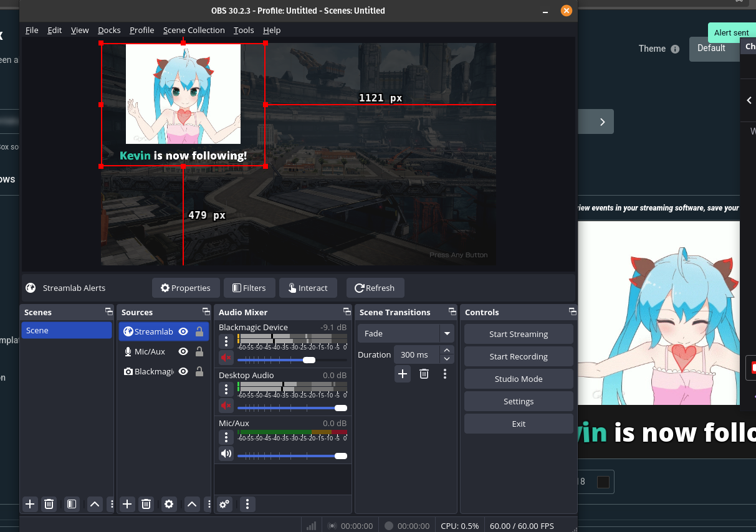The width and height of the screenshot is (756, 532).
Task: Unmute Blackmagic Device audio
Action: [226, 358]
